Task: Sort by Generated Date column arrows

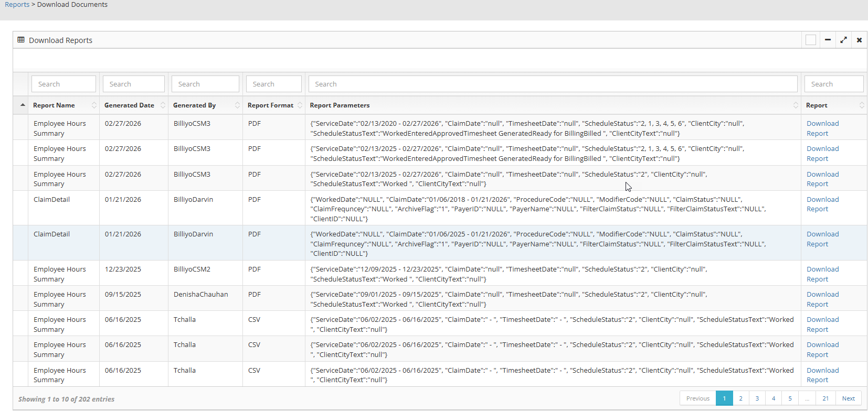Action: (x=163, y=105)
